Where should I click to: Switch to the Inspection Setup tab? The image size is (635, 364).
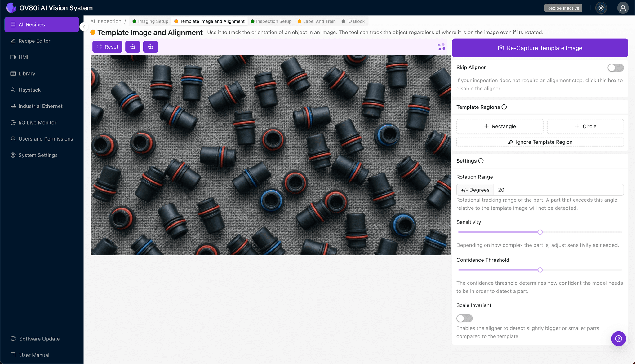click(271, 21)
